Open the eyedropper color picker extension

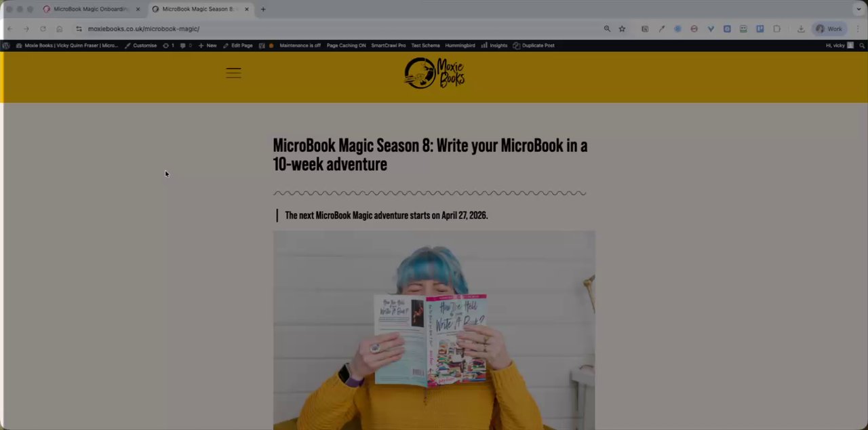tap(661, 29)
